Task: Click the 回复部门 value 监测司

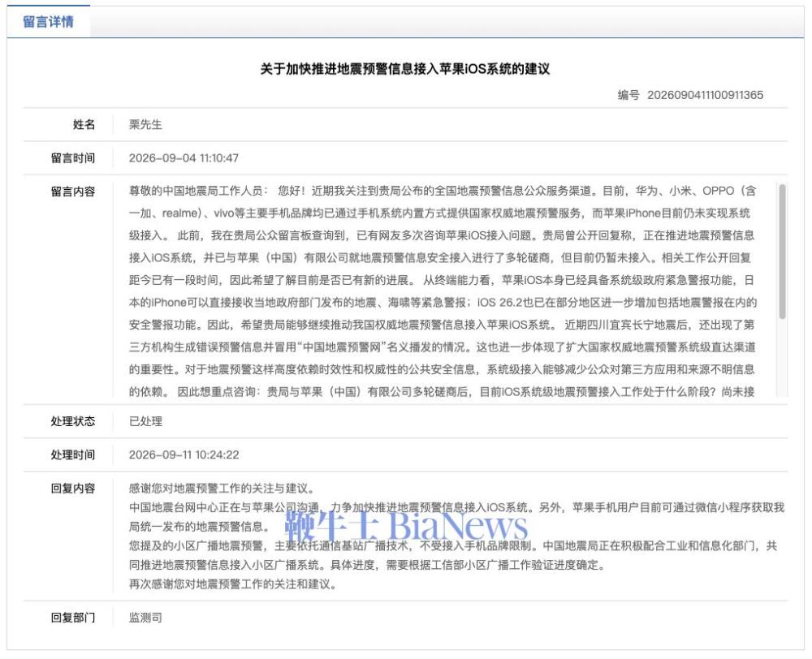Action: (145, 618)
